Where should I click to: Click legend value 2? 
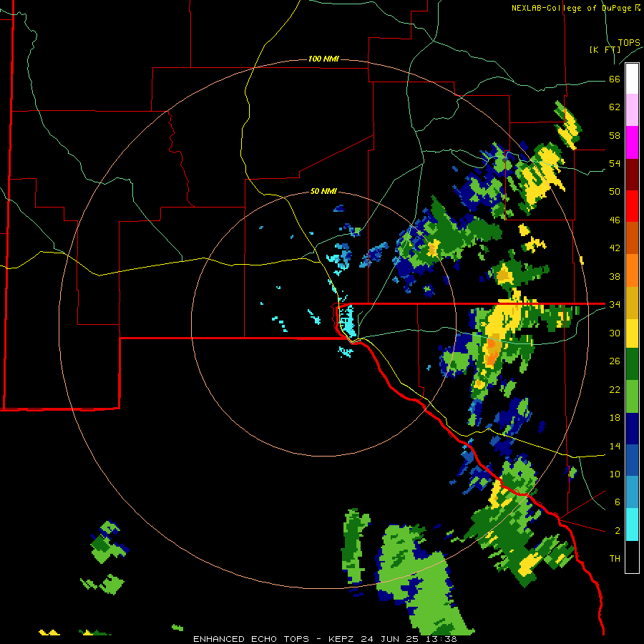tap(617, 531)
